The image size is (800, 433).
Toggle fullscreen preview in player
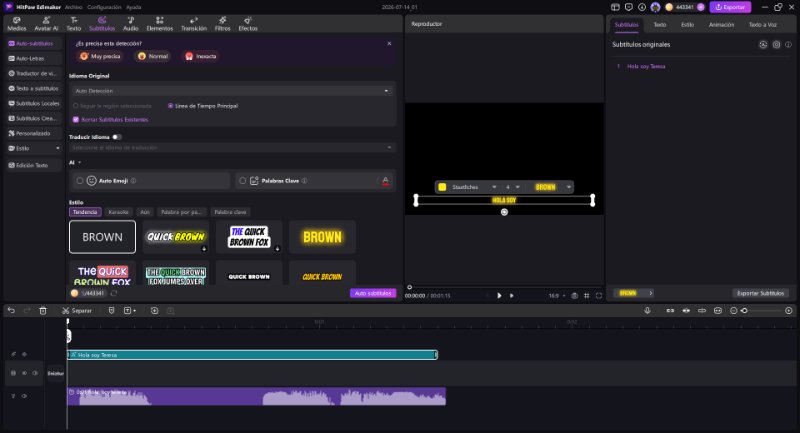[x=598, y=295]
